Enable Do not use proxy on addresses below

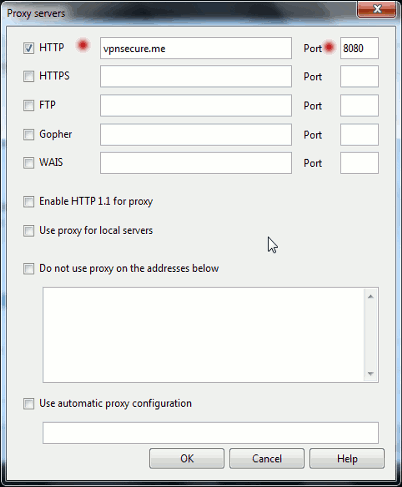click(x=29, y=269)
